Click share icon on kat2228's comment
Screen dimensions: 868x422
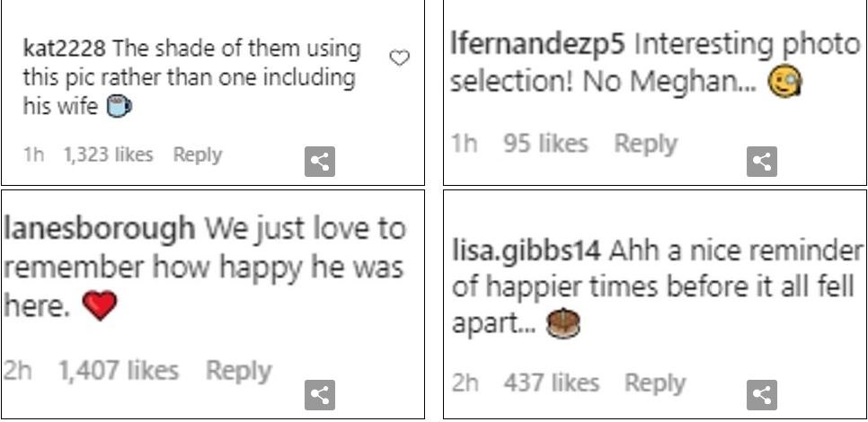tap(320, 162)
